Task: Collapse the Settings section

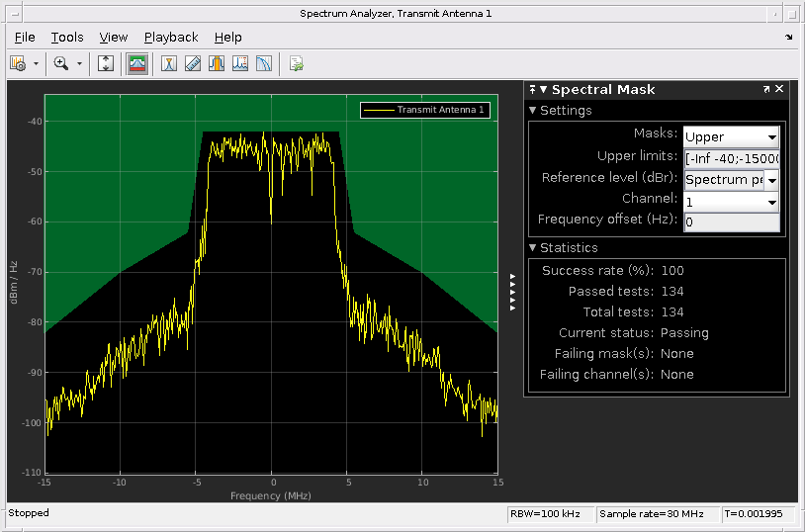Action: 533,111
